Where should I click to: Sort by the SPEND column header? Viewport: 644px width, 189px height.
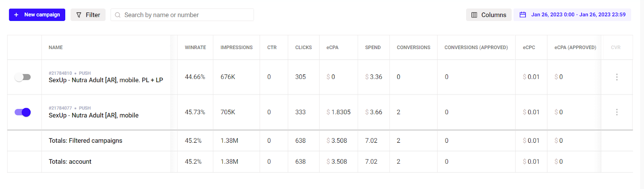(373, 47)
